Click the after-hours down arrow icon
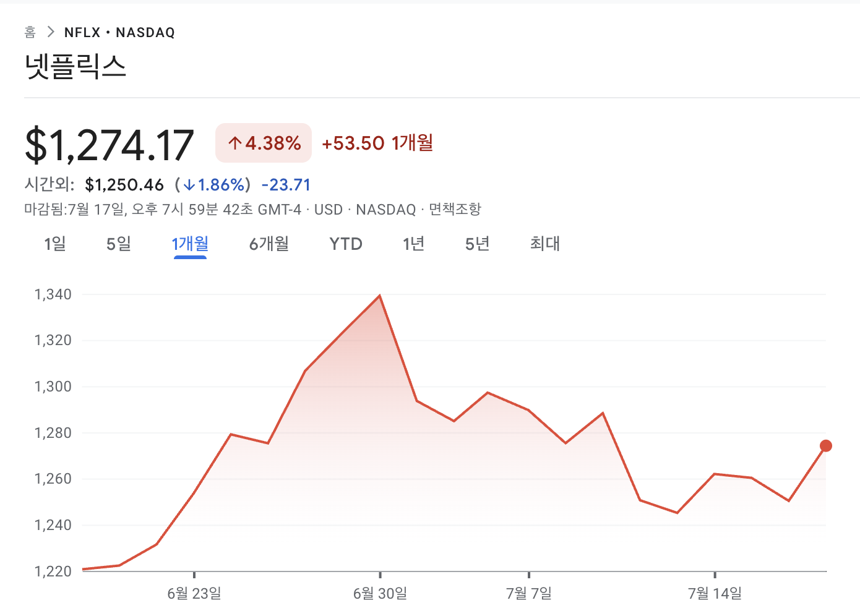 coord(189,185)
